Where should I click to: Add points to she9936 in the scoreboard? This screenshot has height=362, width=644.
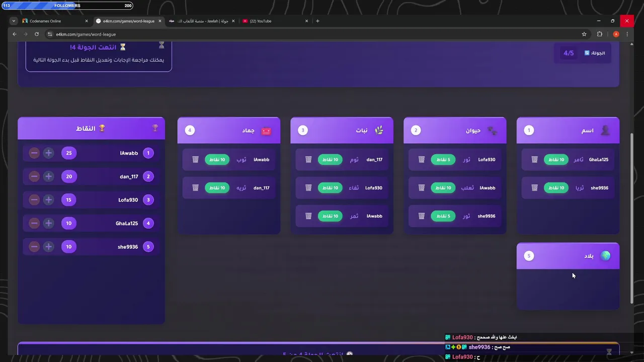point(48,246)
